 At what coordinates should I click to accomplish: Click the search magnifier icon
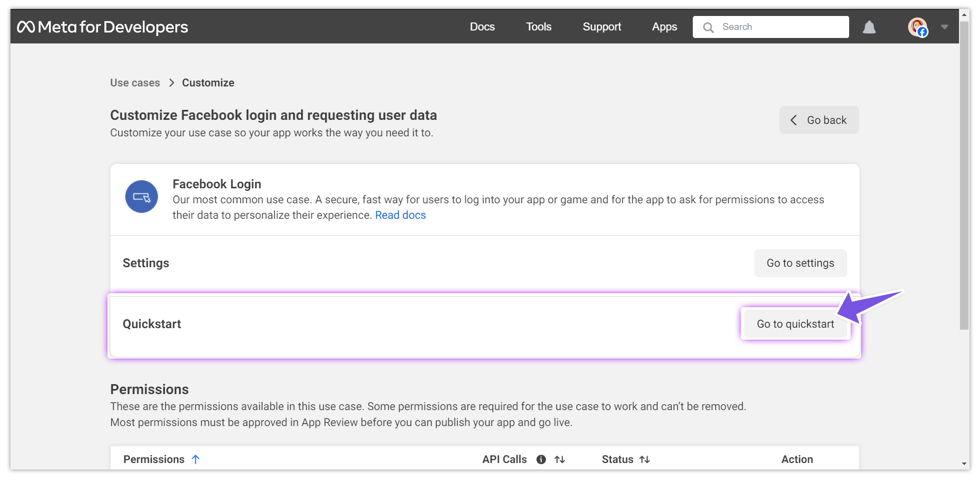(x=708, y=27)
